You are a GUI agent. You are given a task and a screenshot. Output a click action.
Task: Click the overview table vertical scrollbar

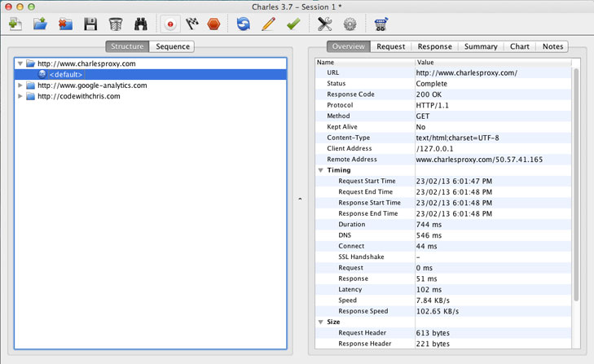(576, 185)
